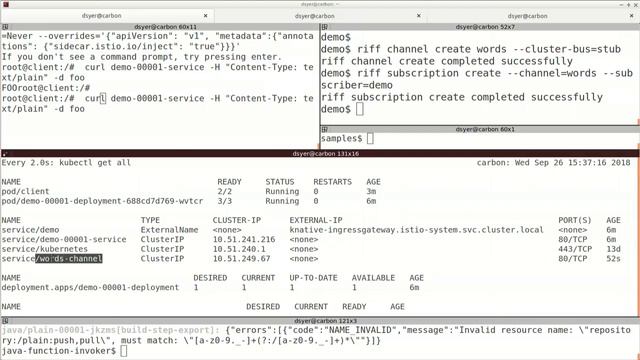Click the 'FOOroot@client:/#' output line
This screenshot has width=640, height=360.
tap(46, 88)
